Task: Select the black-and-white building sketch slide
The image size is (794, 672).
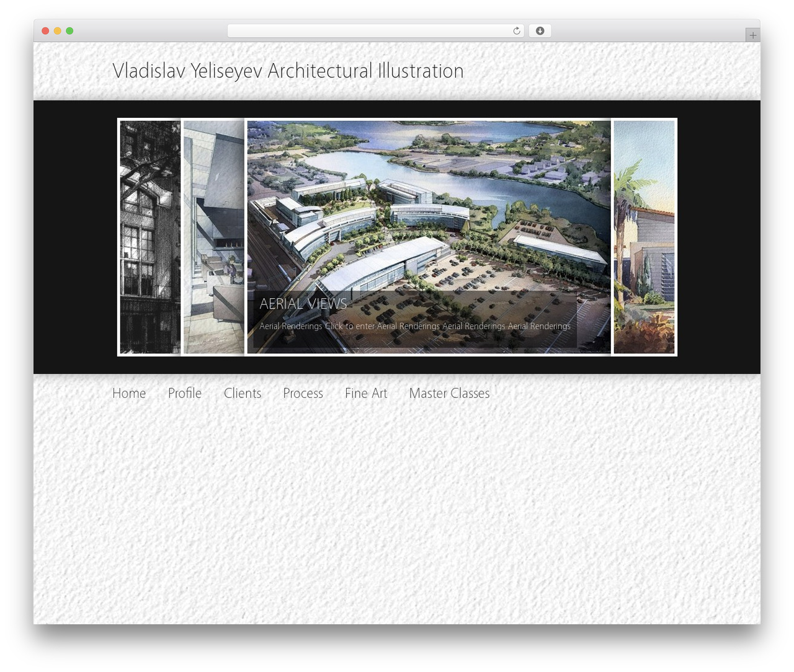Action: (x=150, y=237)
